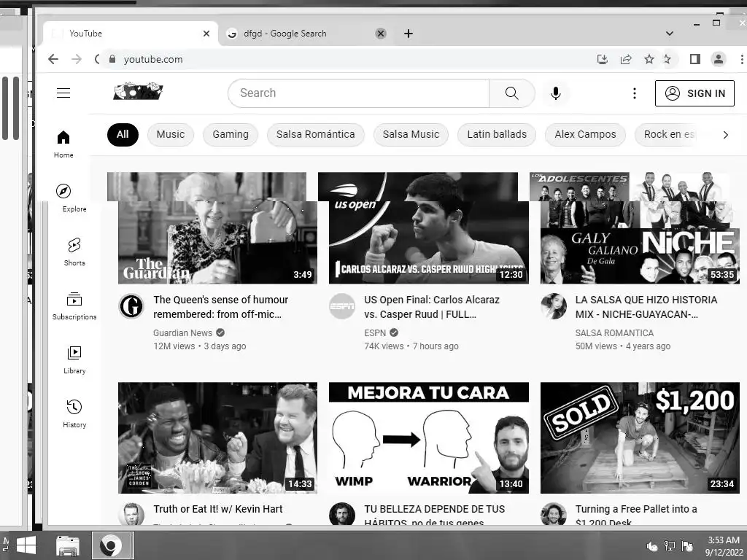Open the browser side panel
The height and width of the screenshot is (560, 747).
pos(694,59)
